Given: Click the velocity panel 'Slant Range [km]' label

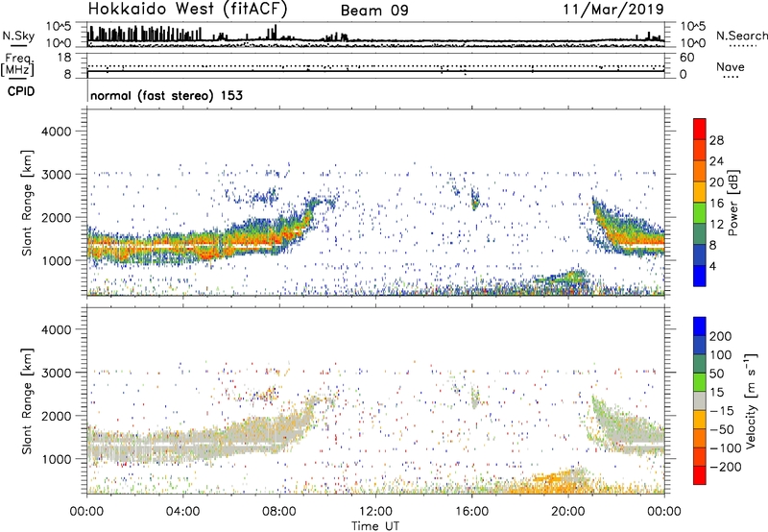Looking at the screenshot, I should 27,401.
